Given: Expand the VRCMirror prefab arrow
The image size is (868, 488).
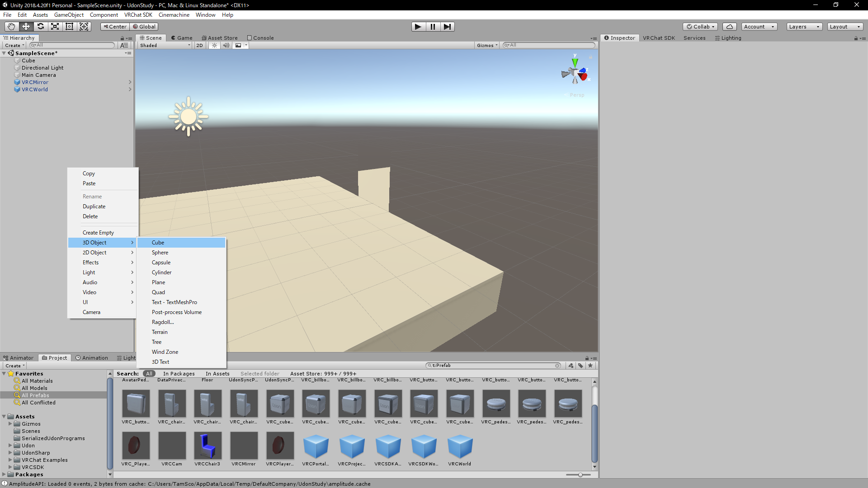Looking at the screenshot, I should tap(130, 82).
